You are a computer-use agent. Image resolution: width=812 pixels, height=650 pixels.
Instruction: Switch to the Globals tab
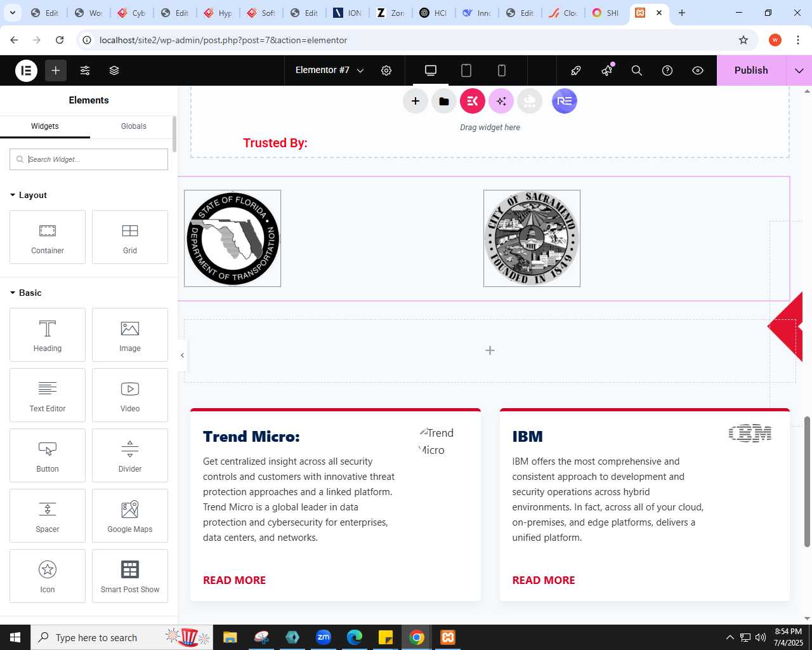click(x=134, y=126)
